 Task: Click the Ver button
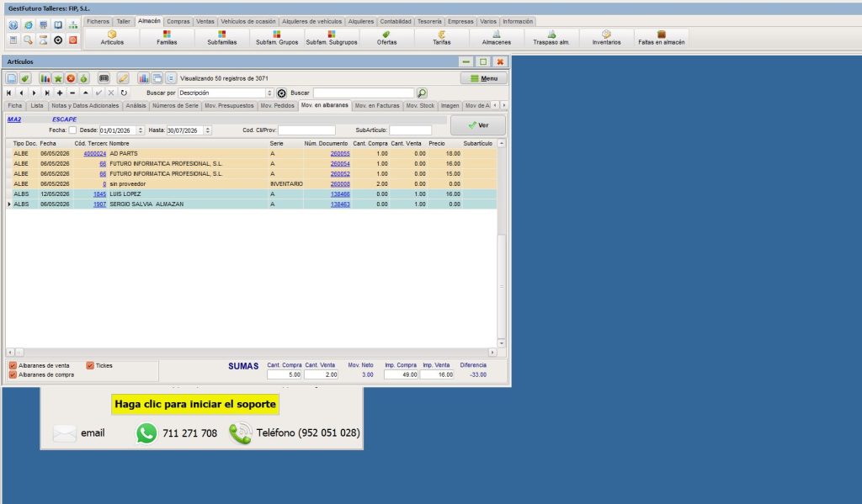[x=478, y=125]
